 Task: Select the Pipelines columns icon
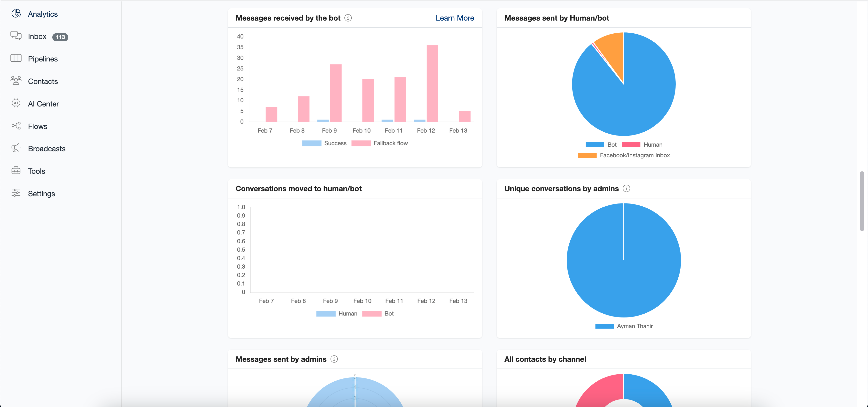(x=16, y=58)
